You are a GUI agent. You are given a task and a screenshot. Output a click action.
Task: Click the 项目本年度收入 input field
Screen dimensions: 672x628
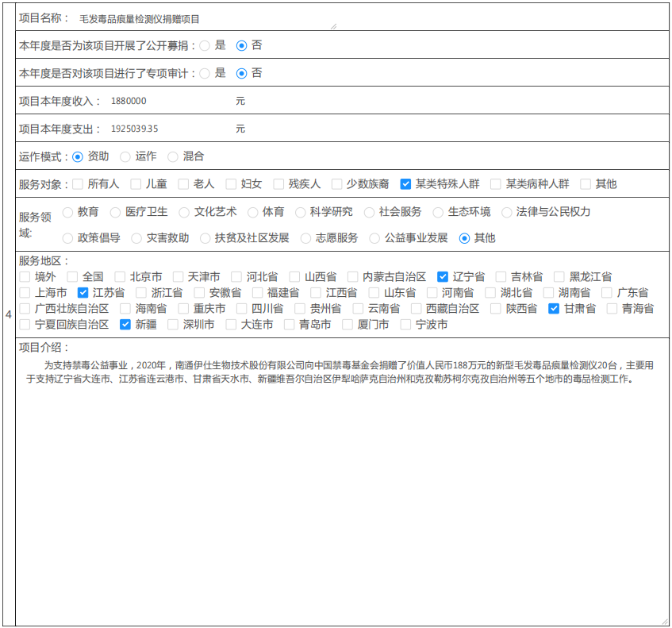(168, 102)
